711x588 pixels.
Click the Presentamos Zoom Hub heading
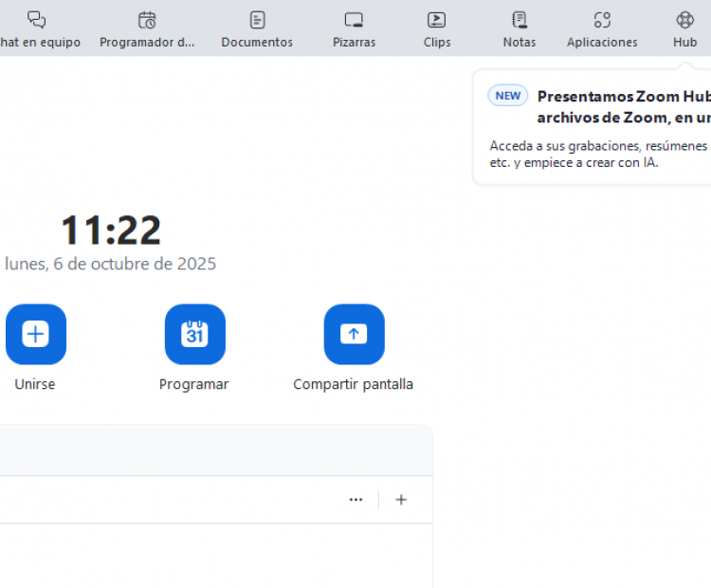pyautogui.click(x=623, y=96)
